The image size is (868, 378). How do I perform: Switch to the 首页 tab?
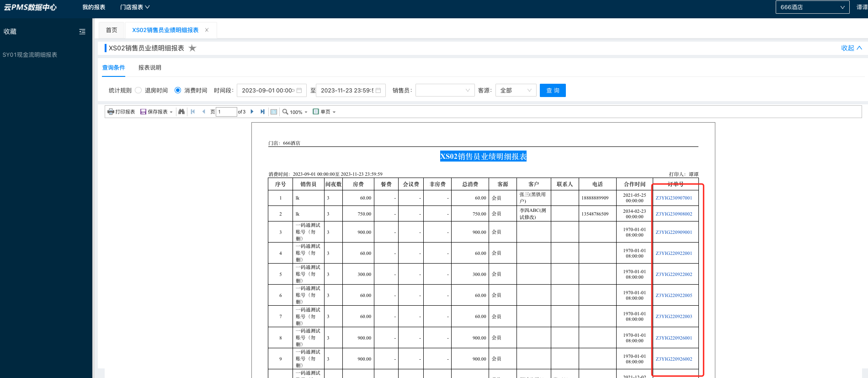tap(112, 30)
